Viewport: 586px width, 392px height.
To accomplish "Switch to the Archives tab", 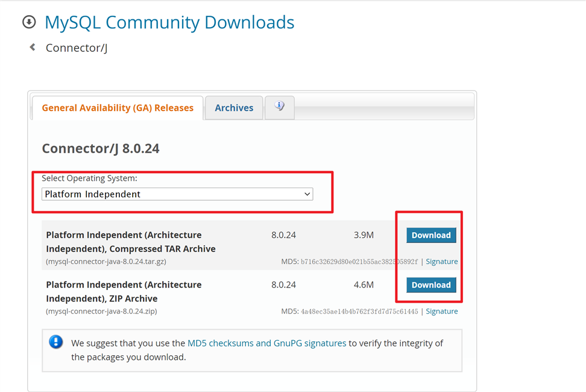I will tap(234, 107).
